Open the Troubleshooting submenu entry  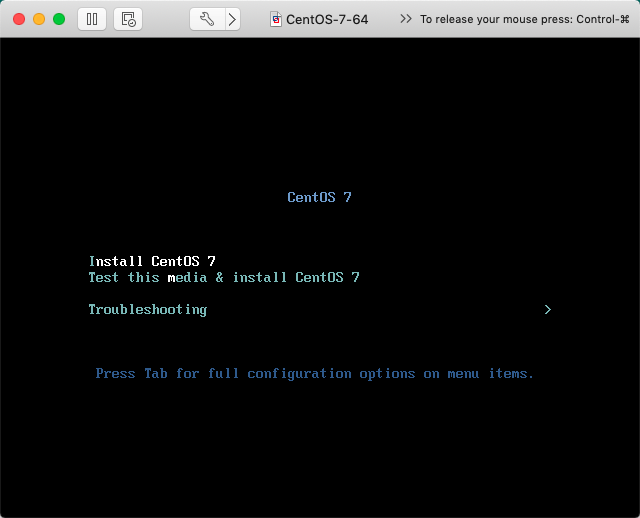pyautogui.click(x=148, y=310)
